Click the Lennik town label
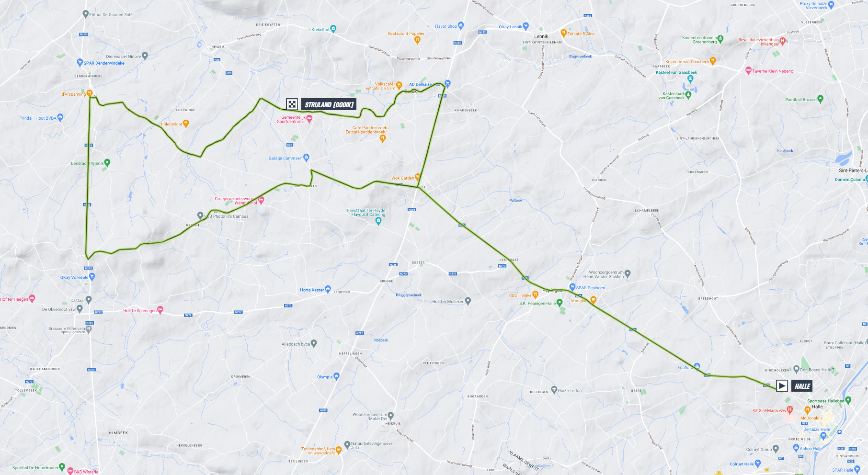Image resolution: width=868 pixels, height=475 pixels. [541, 36]
